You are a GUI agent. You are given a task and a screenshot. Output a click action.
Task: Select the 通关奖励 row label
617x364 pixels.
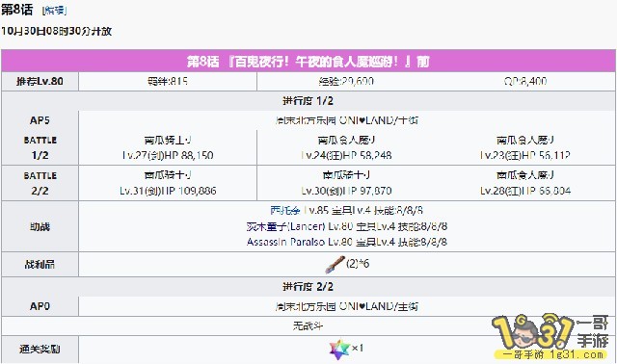point(40,349)
